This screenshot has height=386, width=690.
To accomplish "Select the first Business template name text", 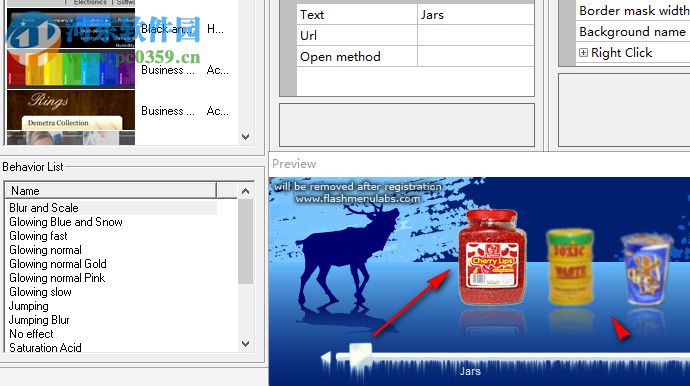I will click(x=167, y=70).
